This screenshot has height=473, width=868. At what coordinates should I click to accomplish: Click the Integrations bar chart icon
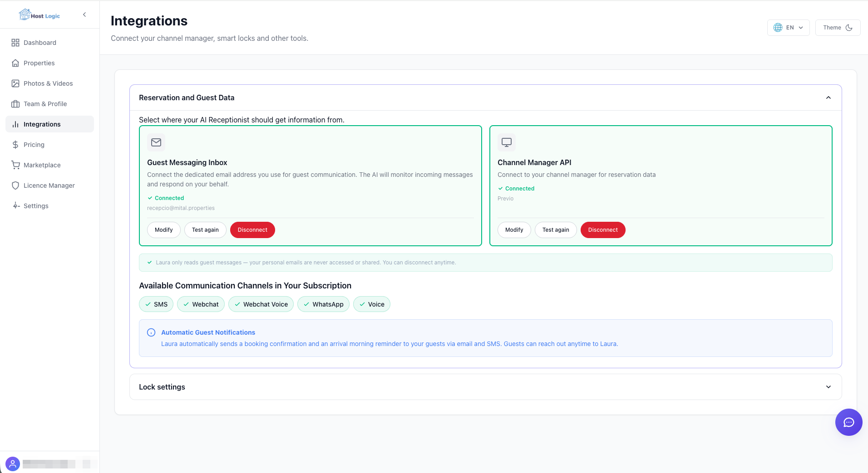(15, 124)
